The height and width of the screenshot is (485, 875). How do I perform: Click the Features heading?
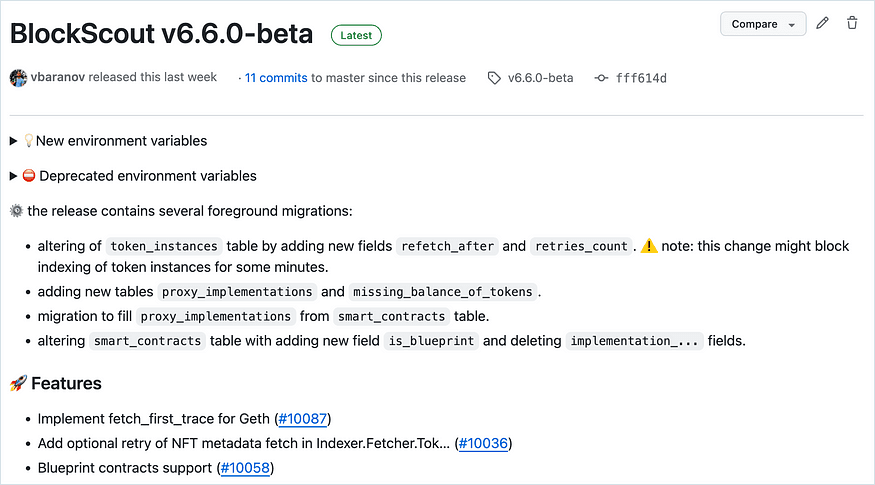66,383
